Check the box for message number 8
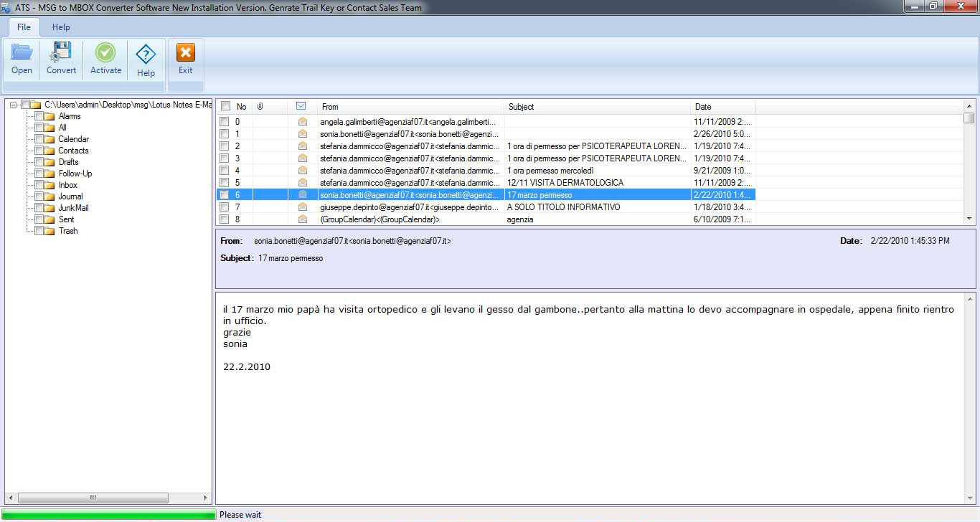This screenshot has width=980, height=522. click(x=225, y=219)
